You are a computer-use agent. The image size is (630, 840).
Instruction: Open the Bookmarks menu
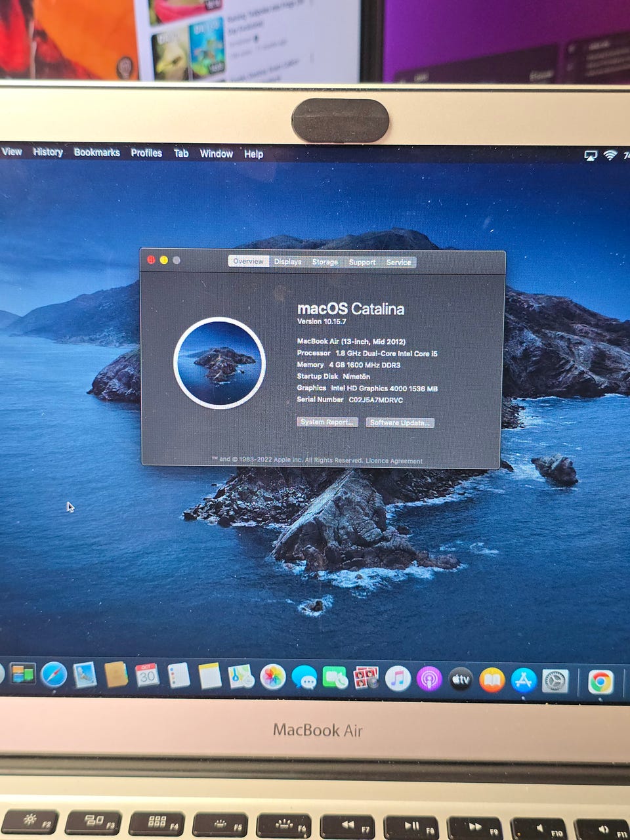pos(97,152)
